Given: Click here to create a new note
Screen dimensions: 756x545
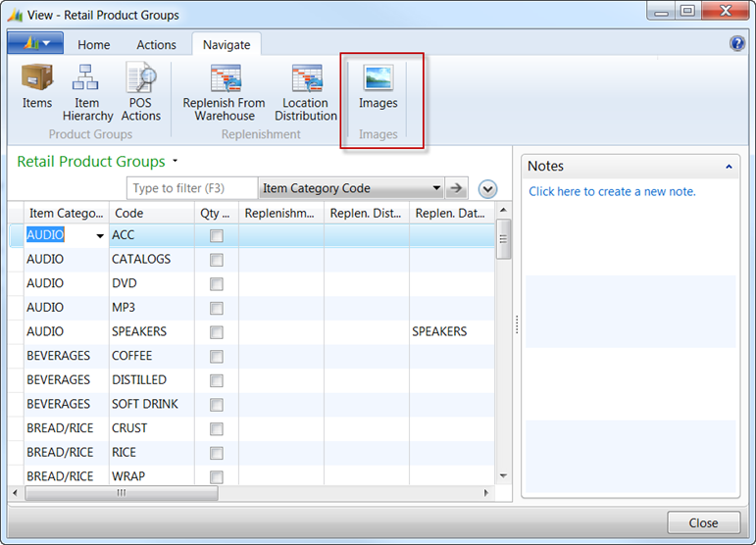Looking at the screenshot, I should (x=612, y=191).
